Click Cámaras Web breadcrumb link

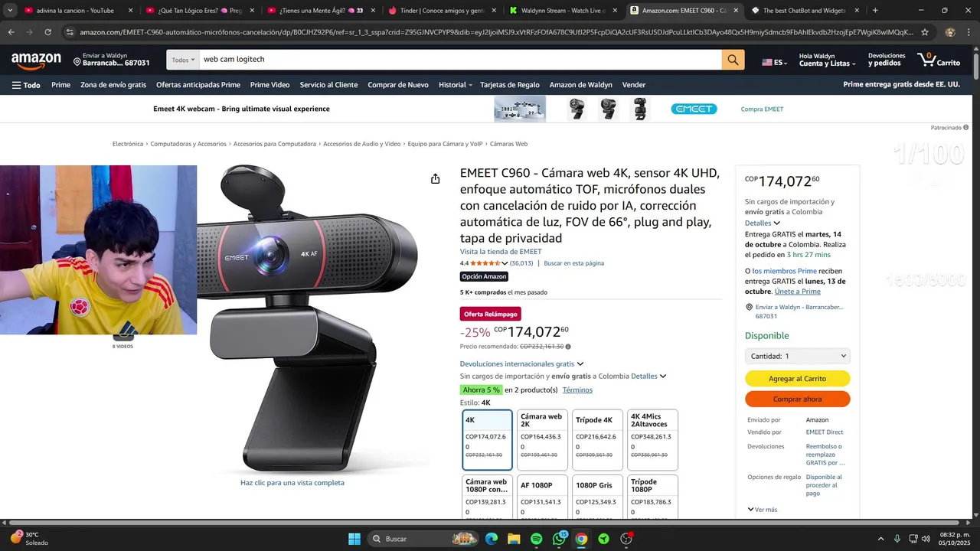(508, 144)
